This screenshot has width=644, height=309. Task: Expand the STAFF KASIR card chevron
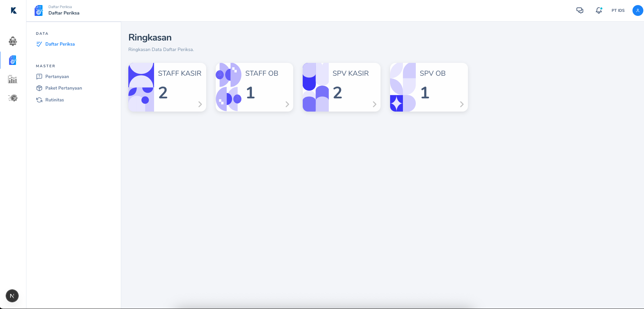200,104
